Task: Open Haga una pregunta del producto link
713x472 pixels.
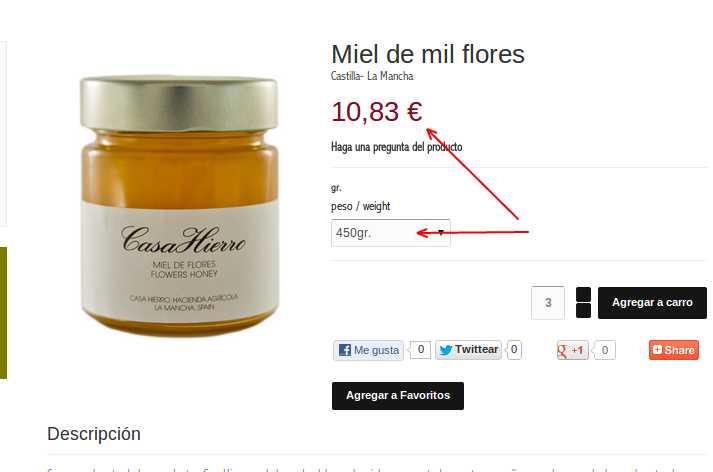Action: [x=397, y=147]
